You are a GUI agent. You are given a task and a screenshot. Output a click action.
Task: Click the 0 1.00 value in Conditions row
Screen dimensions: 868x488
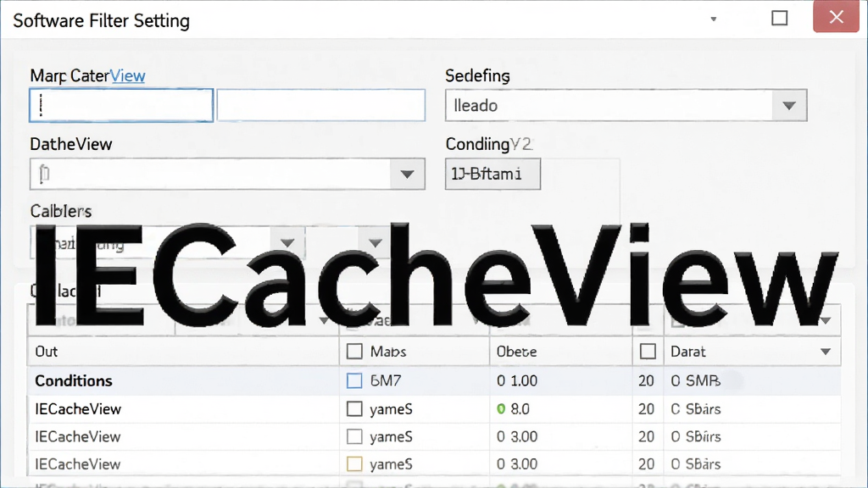pyautogui.click(x=517, y=380)
